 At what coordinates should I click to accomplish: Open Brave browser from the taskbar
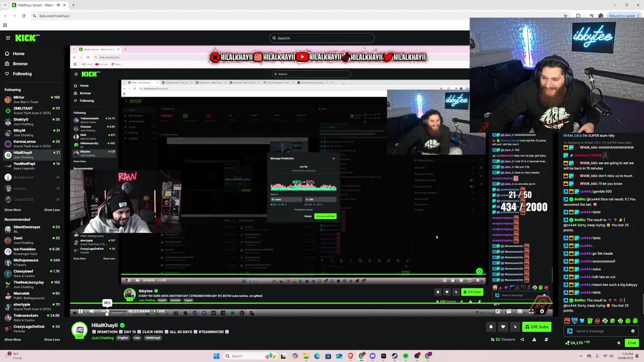pyautogui.click(x=351, y=356)
